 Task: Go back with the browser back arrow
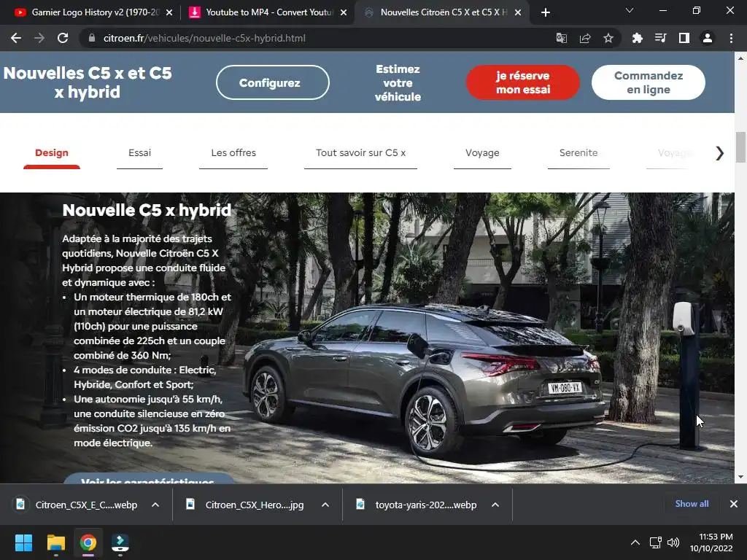(x=16, y=38)
